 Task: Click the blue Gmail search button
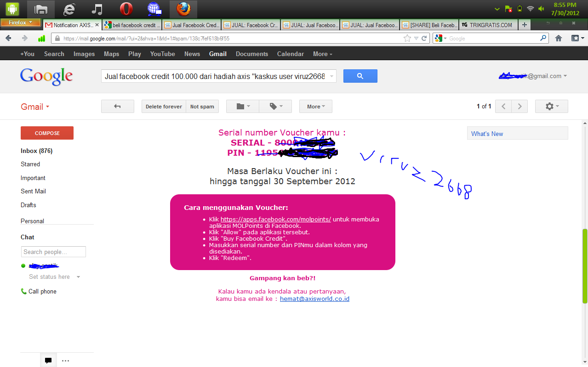pyautogui.click(x=360, y=76)
